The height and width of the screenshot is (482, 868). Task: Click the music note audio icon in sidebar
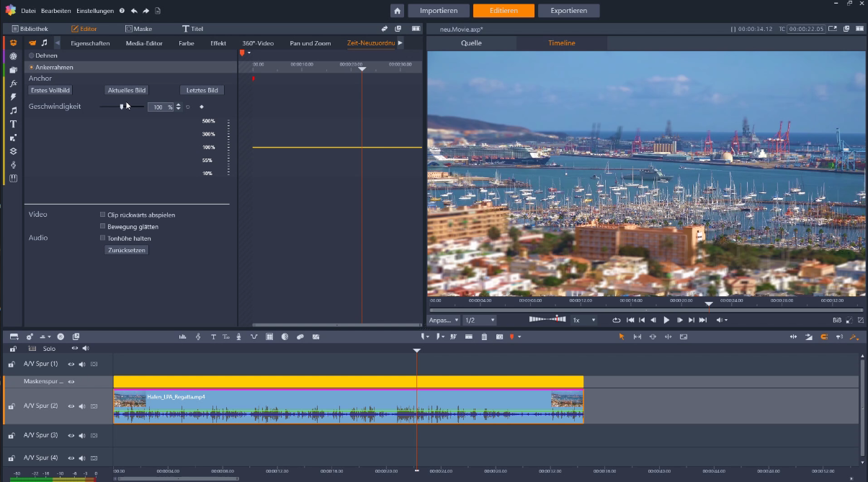click(x=12, y=110)
